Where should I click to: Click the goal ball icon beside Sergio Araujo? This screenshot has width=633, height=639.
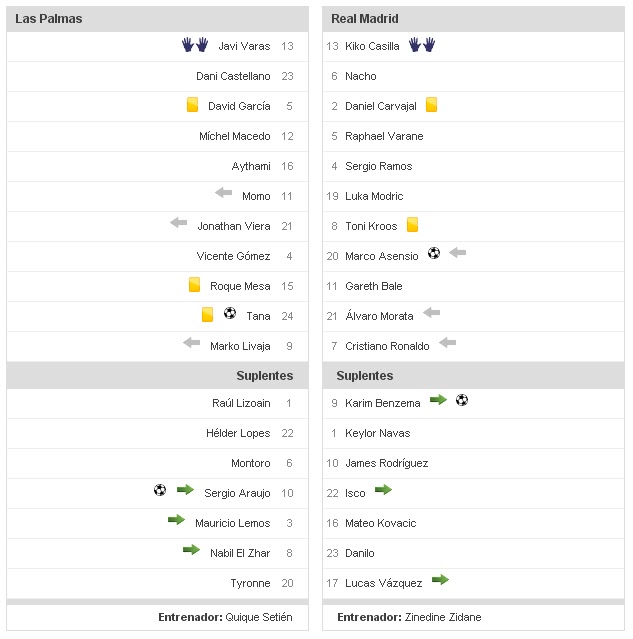pos(160,490)
